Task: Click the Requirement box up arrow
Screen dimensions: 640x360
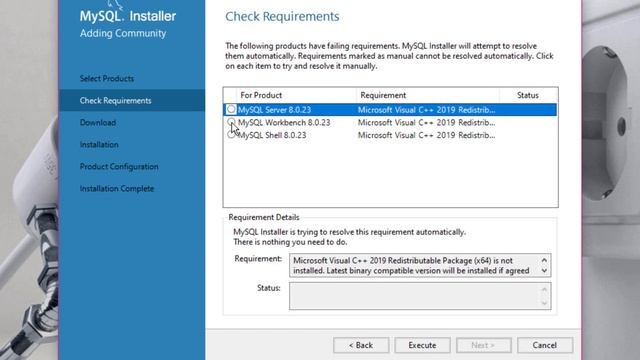Action: [544, 260]
